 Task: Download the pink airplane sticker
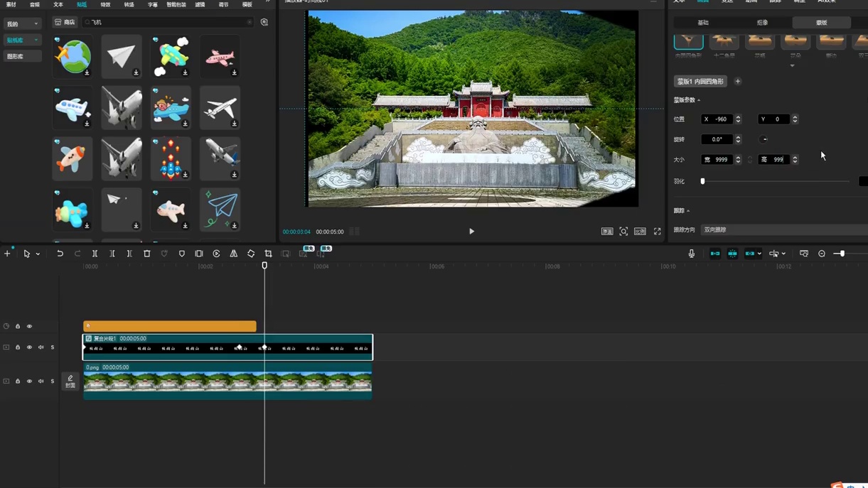(234, 72)
